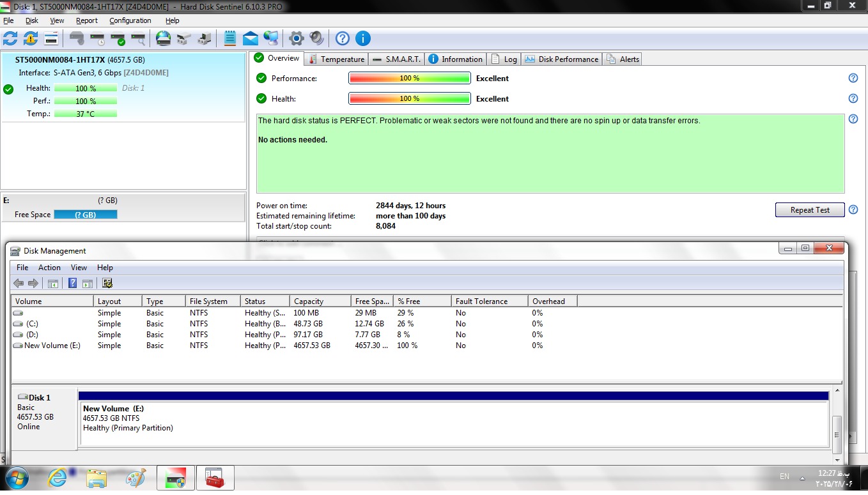
Task: Click the globe with monitor network icon
Action: [x=270, y=38]
